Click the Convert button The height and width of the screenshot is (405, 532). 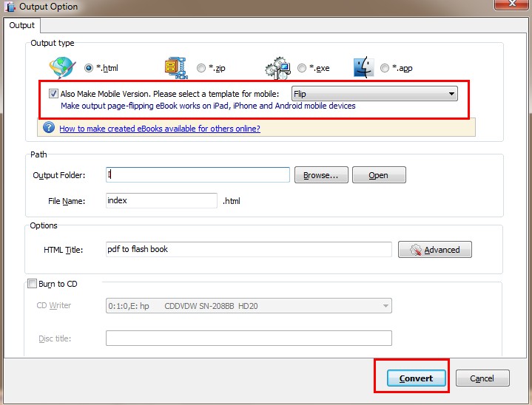point(416,378)
